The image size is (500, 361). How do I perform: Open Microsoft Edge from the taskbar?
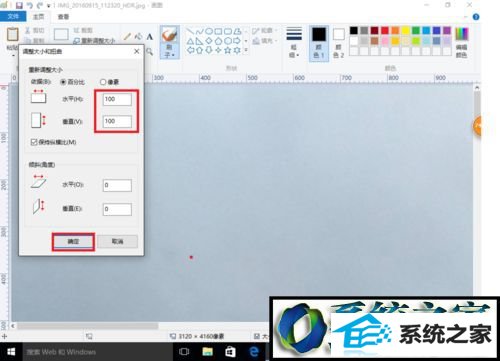coord(254,352)
